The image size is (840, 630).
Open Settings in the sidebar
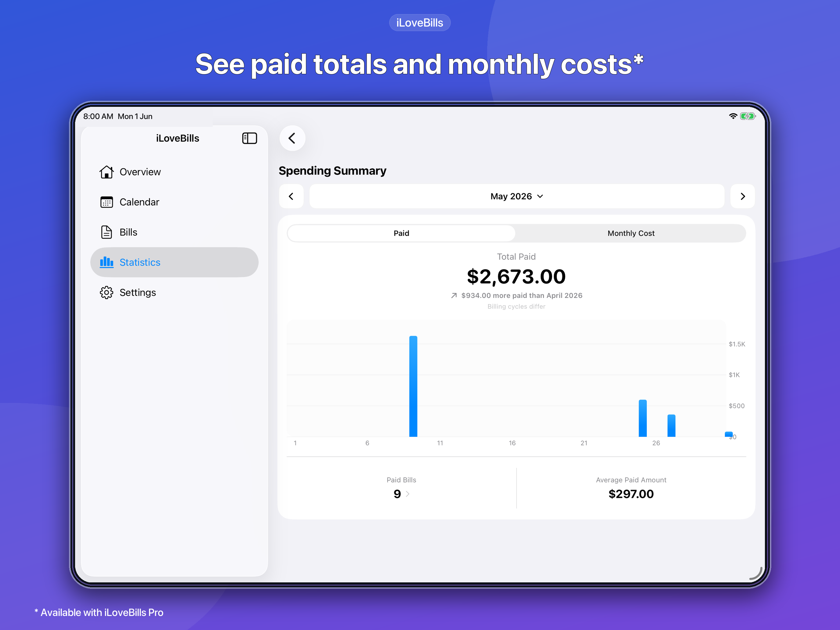pyautogui.click(x=174, y=292)
